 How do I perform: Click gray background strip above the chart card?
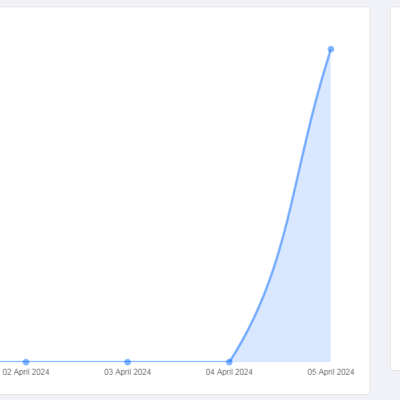pos(183,3)
